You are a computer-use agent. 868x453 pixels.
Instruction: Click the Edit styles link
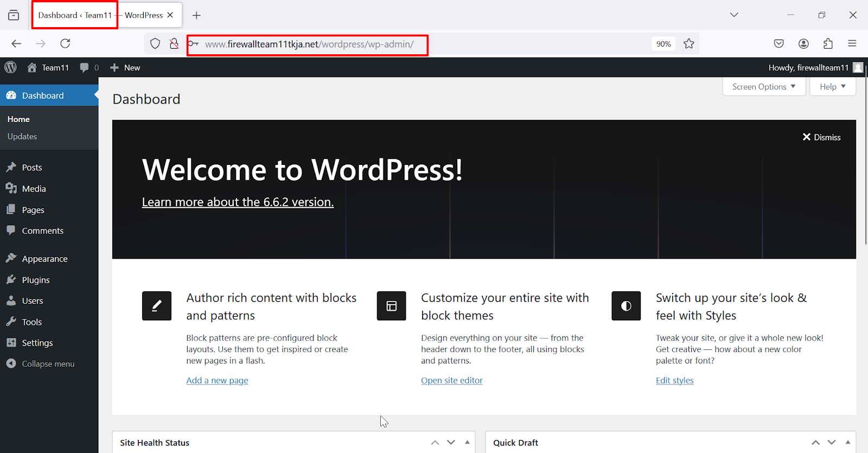point(674,380)
